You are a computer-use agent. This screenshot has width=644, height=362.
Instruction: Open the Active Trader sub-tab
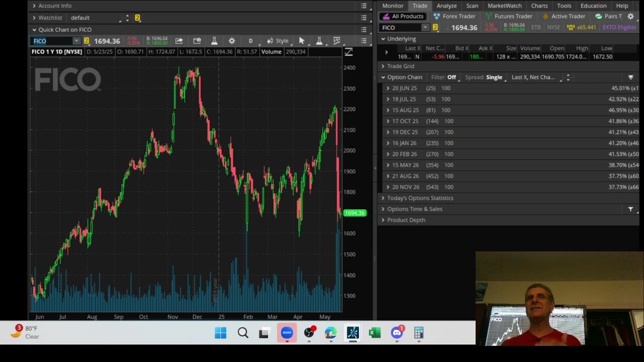point(563,16)
